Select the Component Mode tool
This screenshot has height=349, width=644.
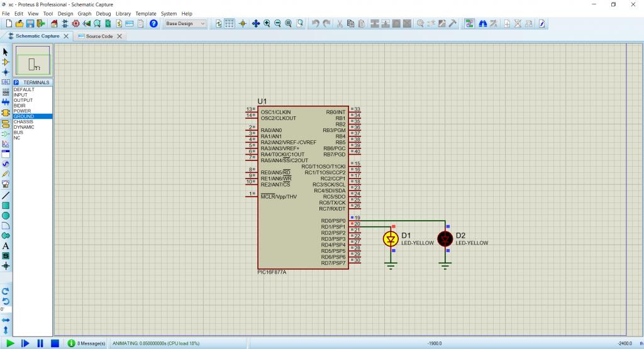pos(6,62)
